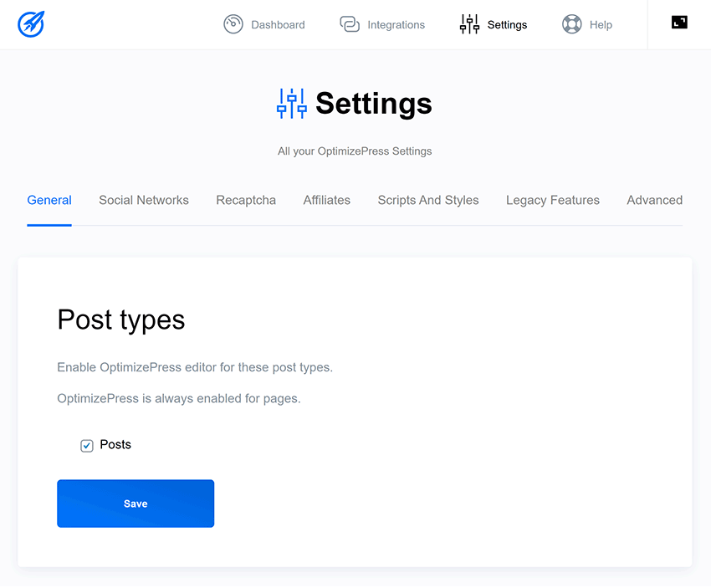Click 'OptimizePress is always enabled for pages.' text
Viewport: 711px width, 588px height.
click(179, 398)
